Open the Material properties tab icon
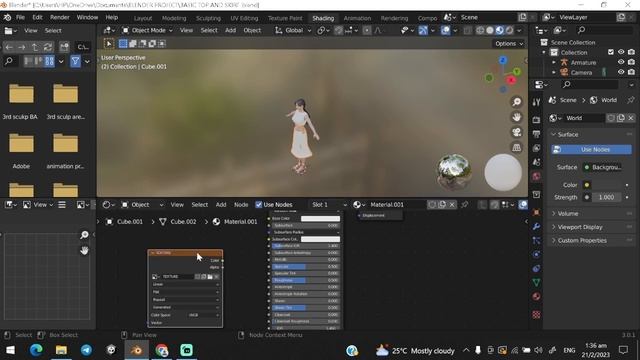 coord(536,296)
